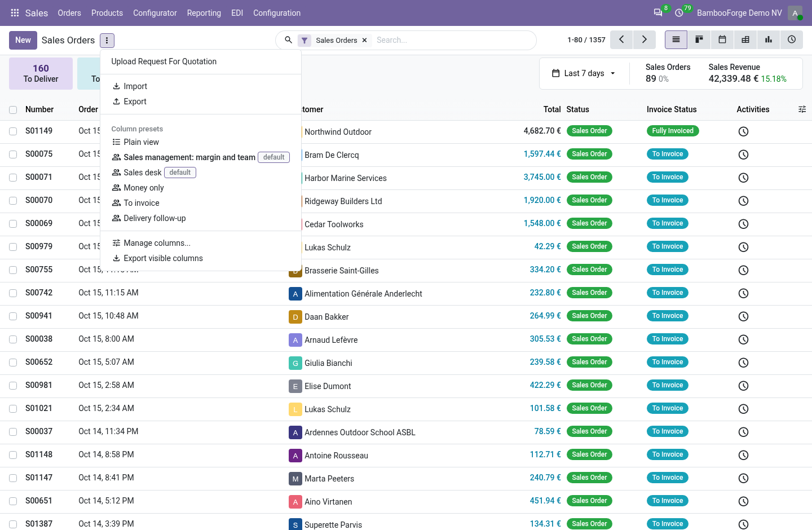
Task: Go to previous page of records
Action: point(621,39)
